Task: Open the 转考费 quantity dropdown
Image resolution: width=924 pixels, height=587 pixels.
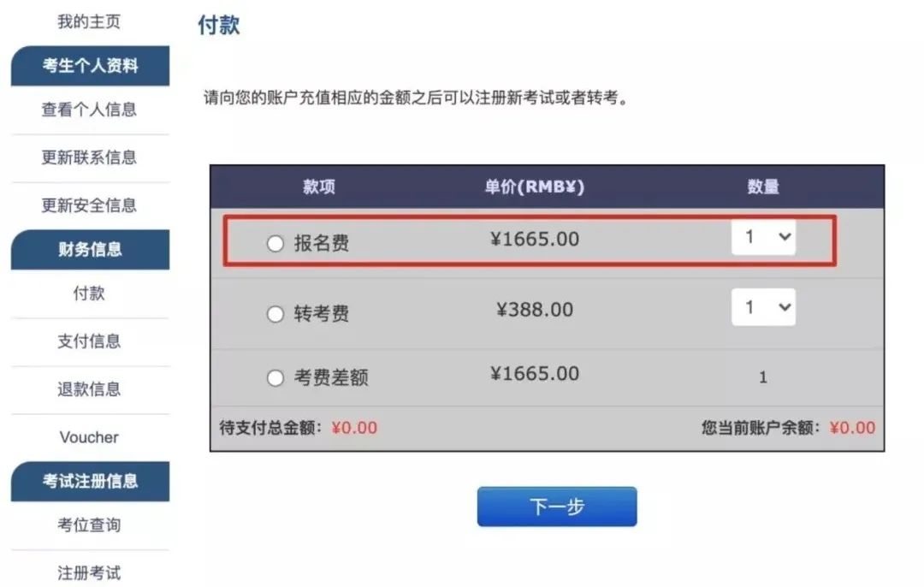Action: pyautogui.click(x=763, y=307)
